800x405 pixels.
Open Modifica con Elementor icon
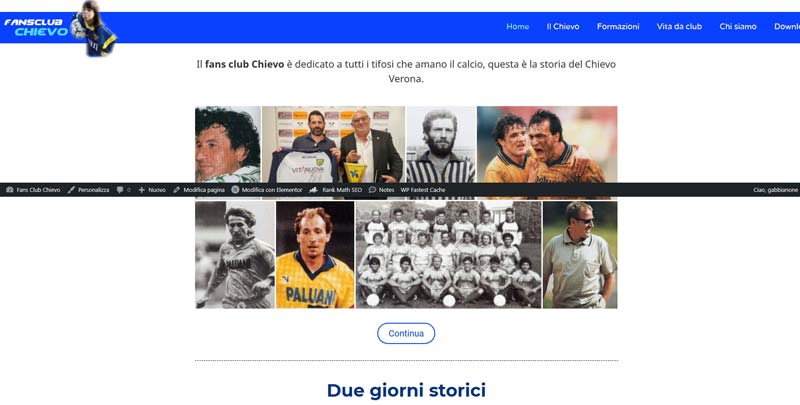[x=235, y=189]
